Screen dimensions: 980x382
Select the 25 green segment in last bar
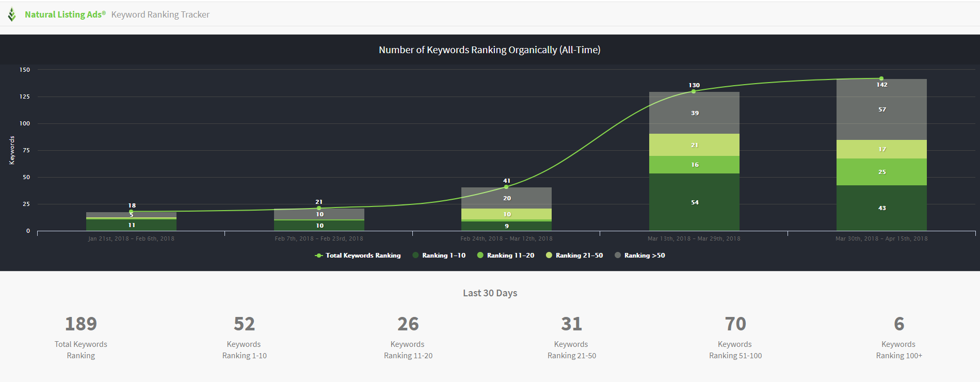(881, 172)
